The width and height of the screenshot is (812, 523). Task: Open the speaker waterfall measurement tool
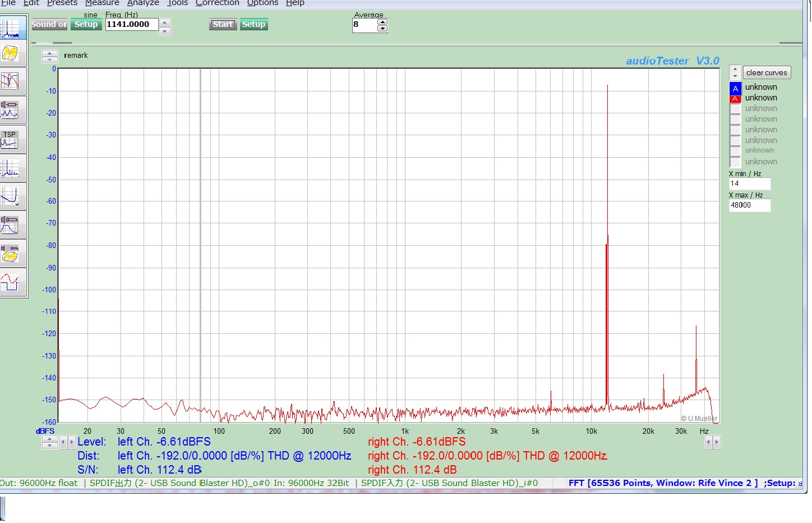pyautogui.click(x=12, y=253)
